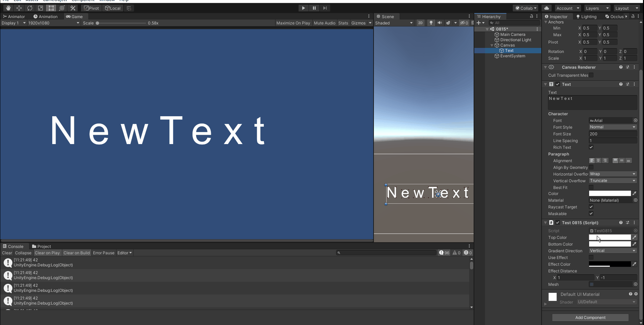
Task: Click the console Clear button
Action: (x=7, y=253)
